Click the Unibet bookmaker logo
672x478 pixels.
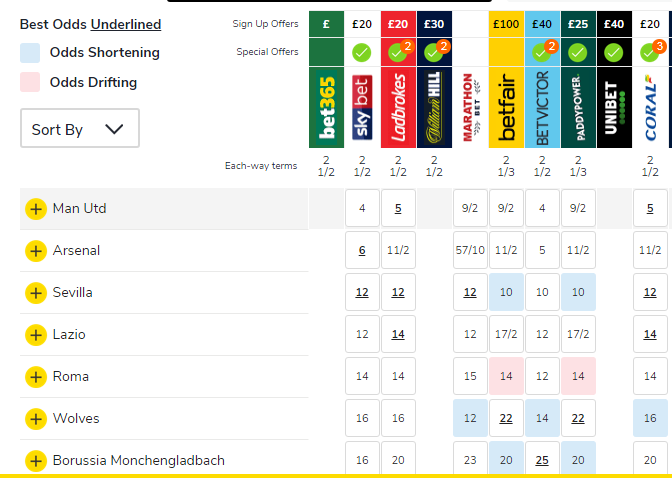[x=614, y=108]
